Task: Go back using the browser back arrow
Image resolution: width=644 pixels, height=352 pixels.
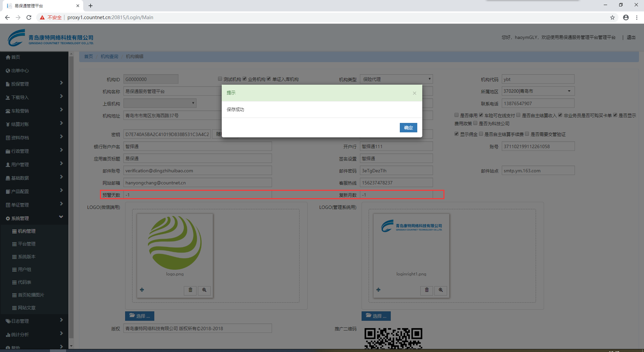Action: (x=7, y=17)
